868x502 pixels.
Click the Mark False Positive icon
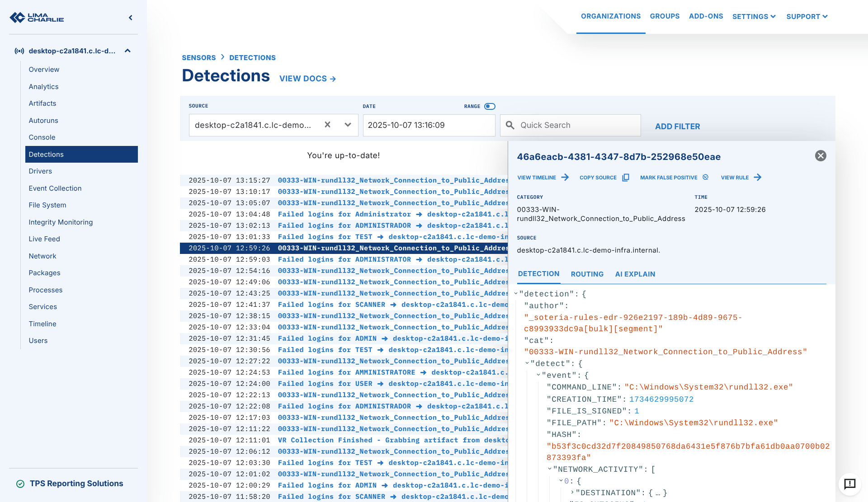[x=706, y=177]
